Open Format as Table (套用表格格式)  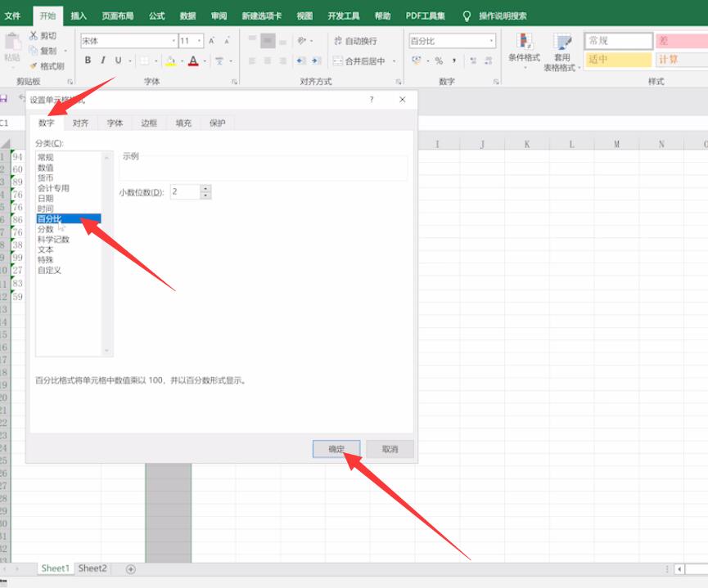tap(562, 52)
